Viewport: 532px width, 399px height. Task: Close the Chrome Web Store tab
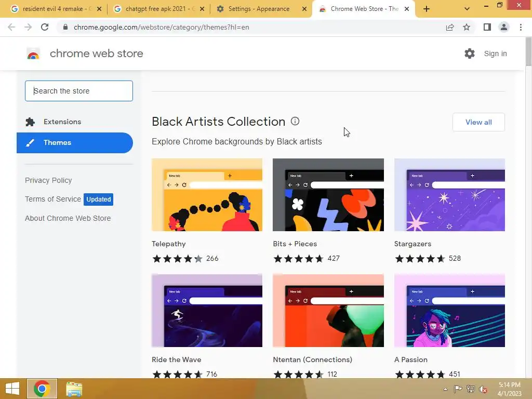click(x=407, y=9)
